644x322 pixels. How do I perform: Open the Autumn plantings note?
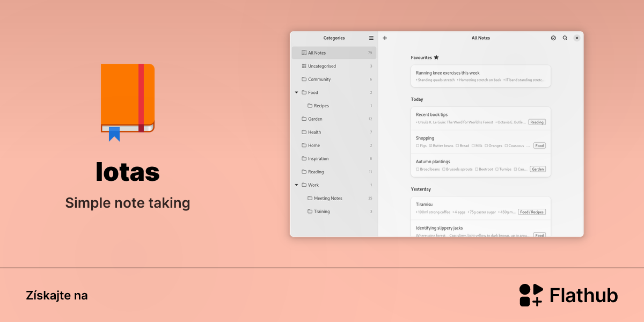pos(481,165)
